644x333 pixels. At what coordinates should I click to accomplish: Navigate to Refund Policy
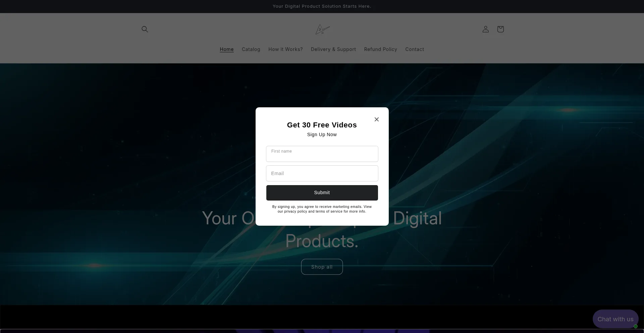tap(380, 49)
